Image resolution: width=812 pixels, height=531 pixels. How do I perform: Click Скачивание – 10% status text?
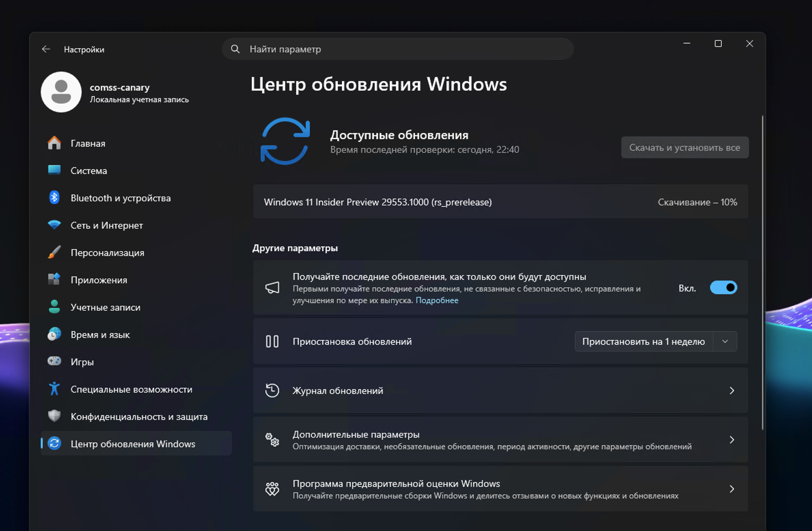pyautogui.click(x=697, y=202)
